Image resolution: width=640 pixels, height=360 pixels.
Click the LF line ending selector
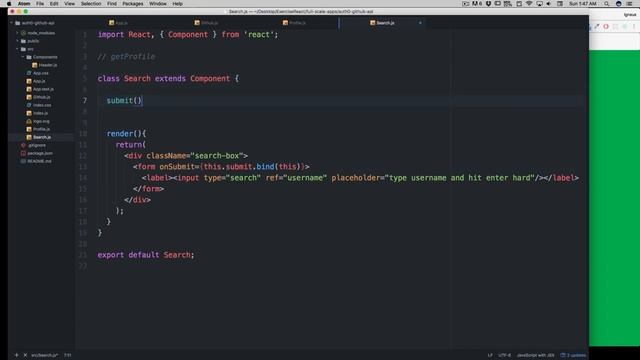(490, 355)
